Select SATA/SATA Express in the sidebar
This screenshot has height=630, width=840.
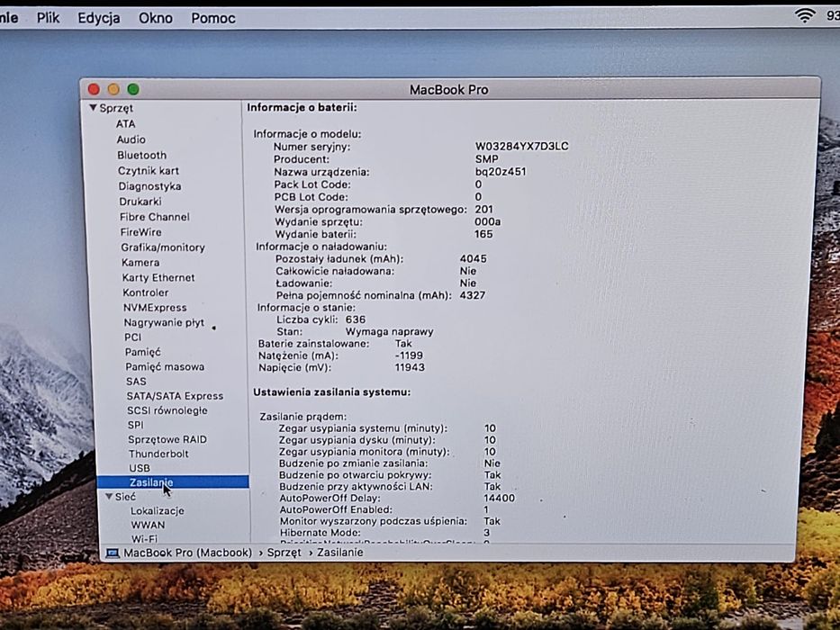[x=176, y=396]
